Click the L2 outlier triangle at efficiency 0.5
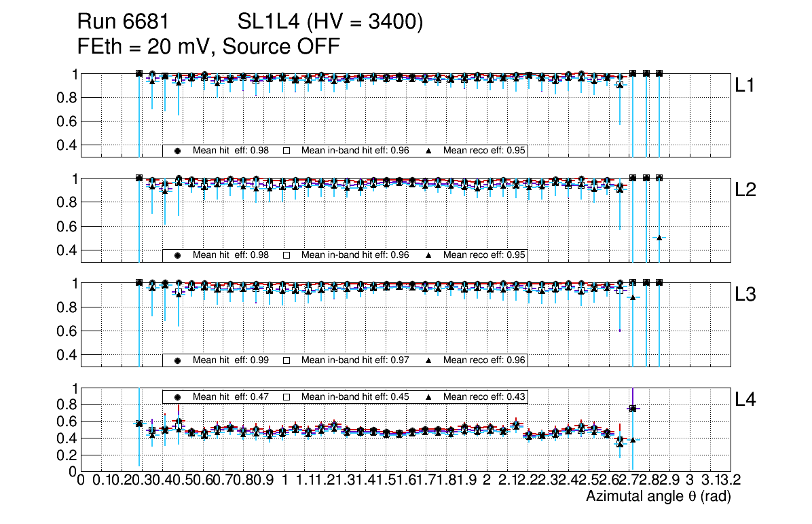Screen dimensions: 812x524 [659, 238]
